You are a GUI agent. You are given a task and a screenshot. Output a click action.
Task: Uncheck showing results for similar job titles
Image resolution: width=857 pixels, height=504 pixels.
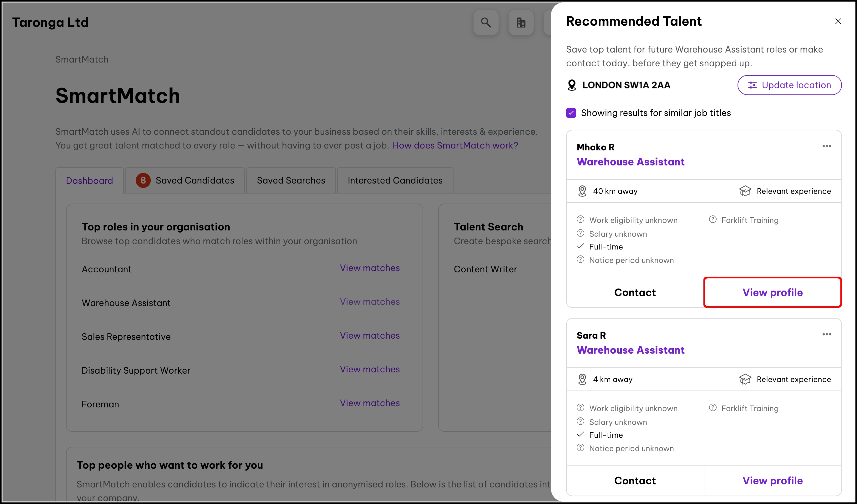pyautogui.click(x=571, y=113)
